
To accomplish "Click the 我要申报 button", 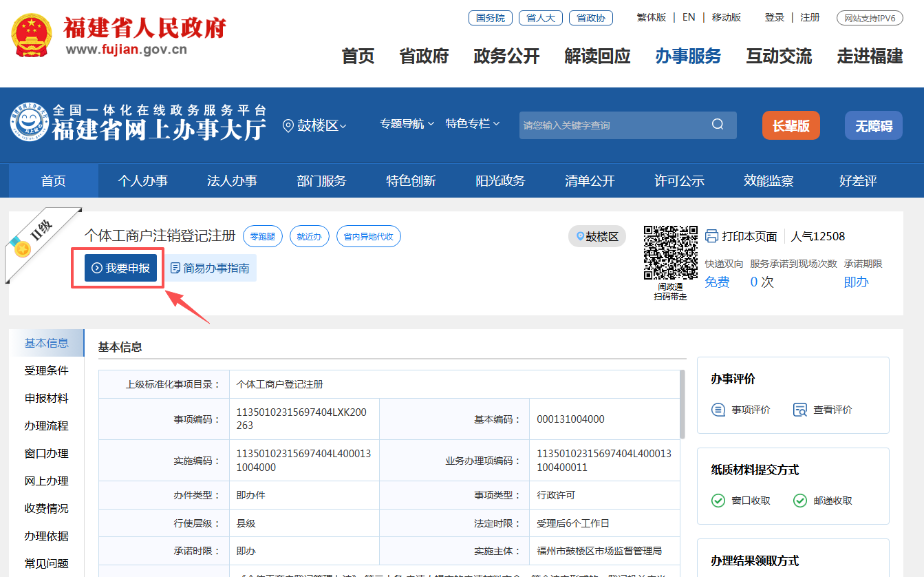I will 121,268.
